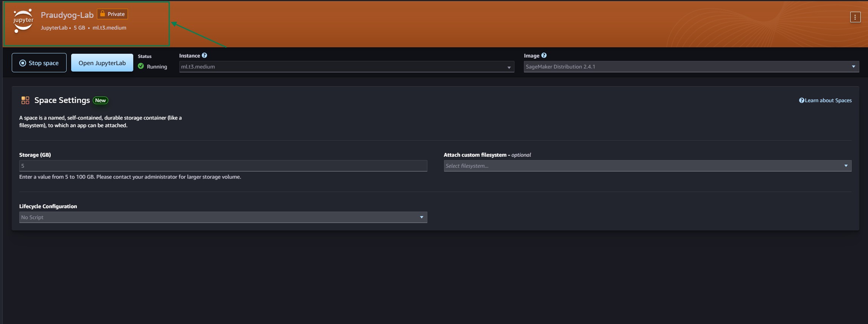Viewport: 868px width, 324px height.
Task: Click the Jupyter logo in the header
Action: pyautogui.click(x=23, y=21)
